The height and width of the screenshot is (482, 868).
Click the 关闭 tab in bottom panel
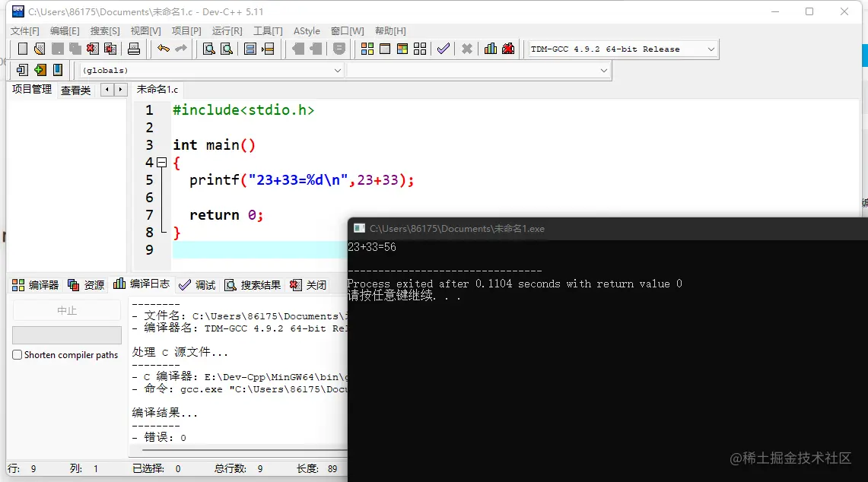(x=308, y=285)
